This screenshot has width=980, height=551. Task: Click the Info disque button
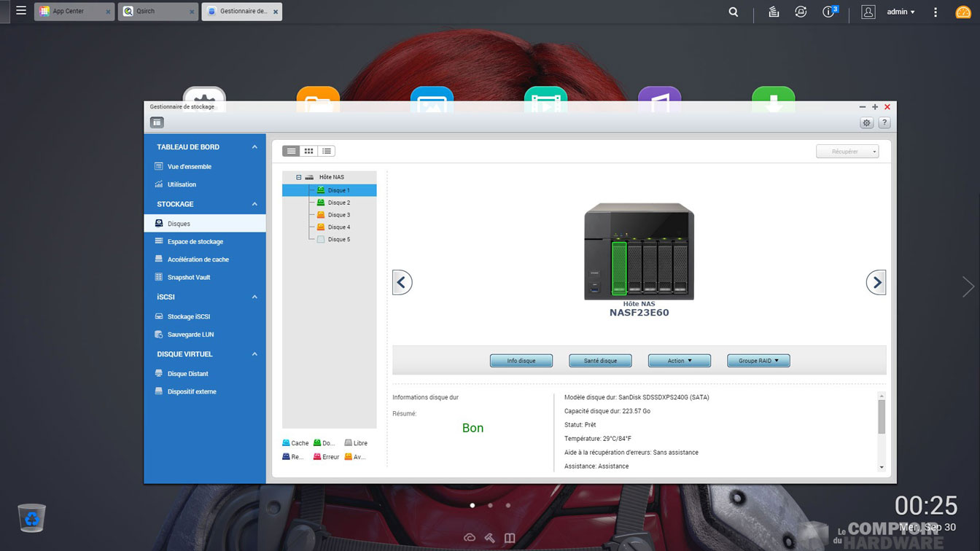click(521, 361)
